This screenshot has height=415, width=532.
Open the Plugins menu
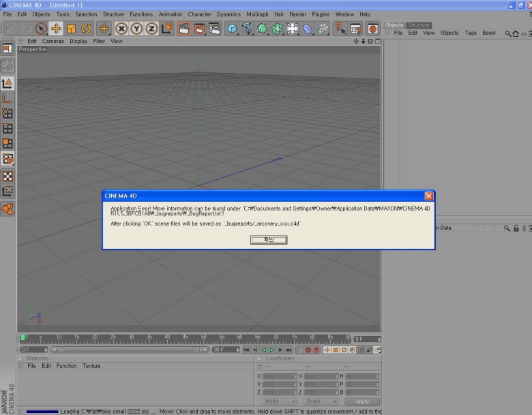point(321,14)
